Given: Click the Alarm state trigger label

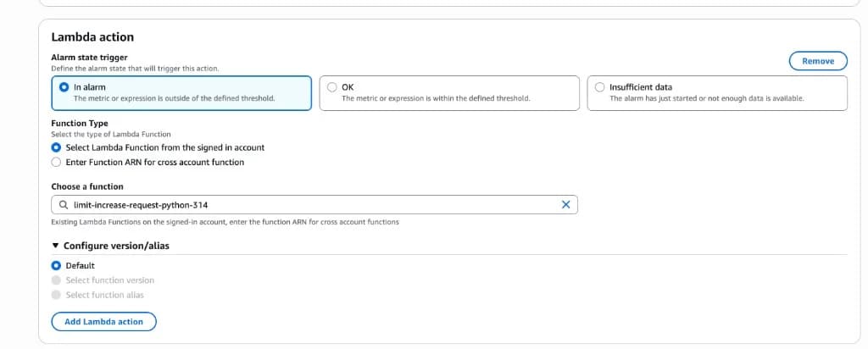Looking at the screenshot, I should (x=89, y=58).
